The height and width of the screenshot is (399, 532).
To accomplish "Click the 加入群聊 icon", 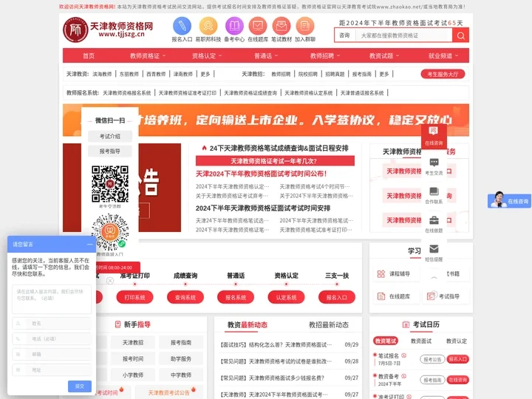I will pyautogui.click(x=304, y=26).
